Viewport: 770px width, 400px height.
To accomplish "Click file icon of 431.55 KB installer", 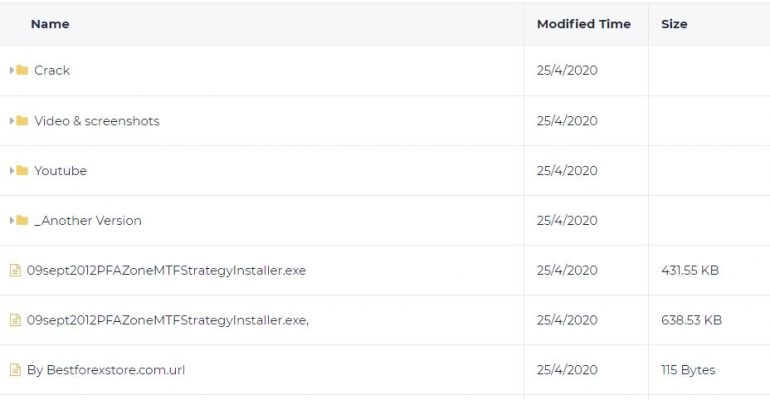I will 15,270.
